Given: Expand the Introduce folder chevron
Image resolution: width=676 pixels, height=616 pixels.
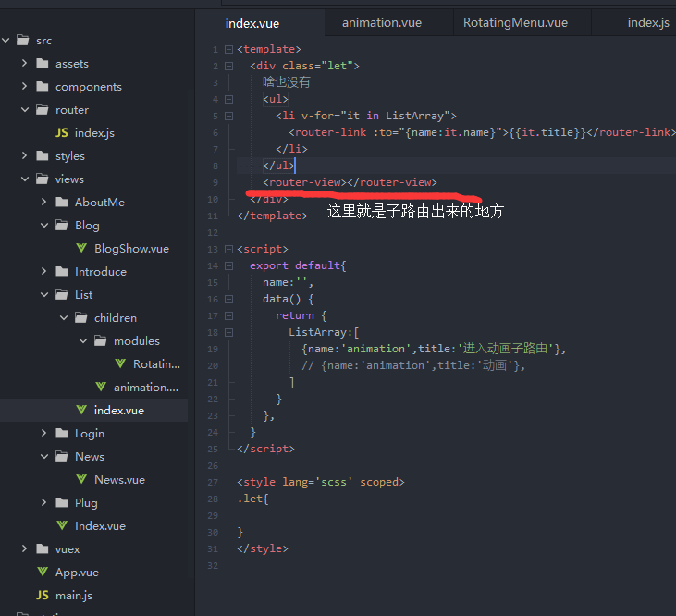Looking at the screenshot, I should point(44,272).
